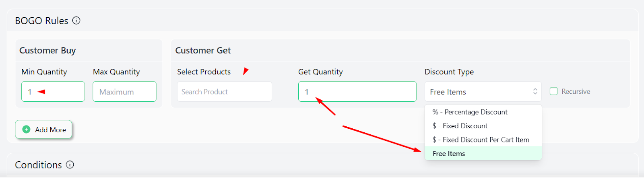Click the Discount Type up-down arrows icon
The image size is (644, 179).
(535, 91)
